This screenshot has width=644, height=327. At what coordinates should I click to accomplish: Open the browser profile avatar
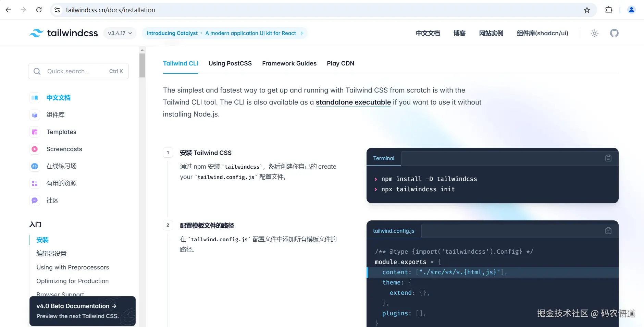click(x=631, y=10)
